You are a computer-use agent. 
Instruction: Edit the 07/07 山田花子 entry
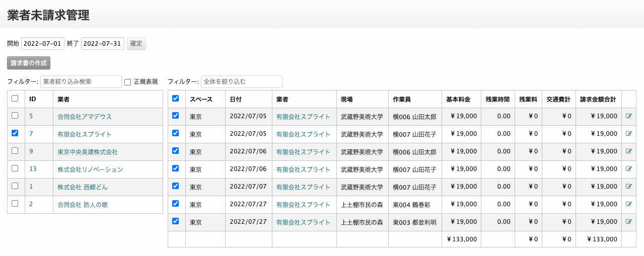tap(628, 187)
